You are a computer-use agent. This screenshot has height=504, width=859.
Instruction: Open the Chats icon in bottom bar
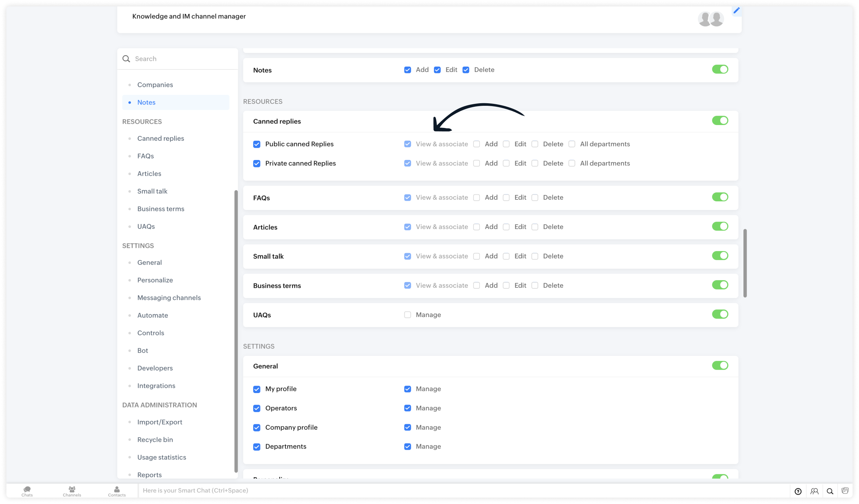pyautogui.click(x=27, y=491)
